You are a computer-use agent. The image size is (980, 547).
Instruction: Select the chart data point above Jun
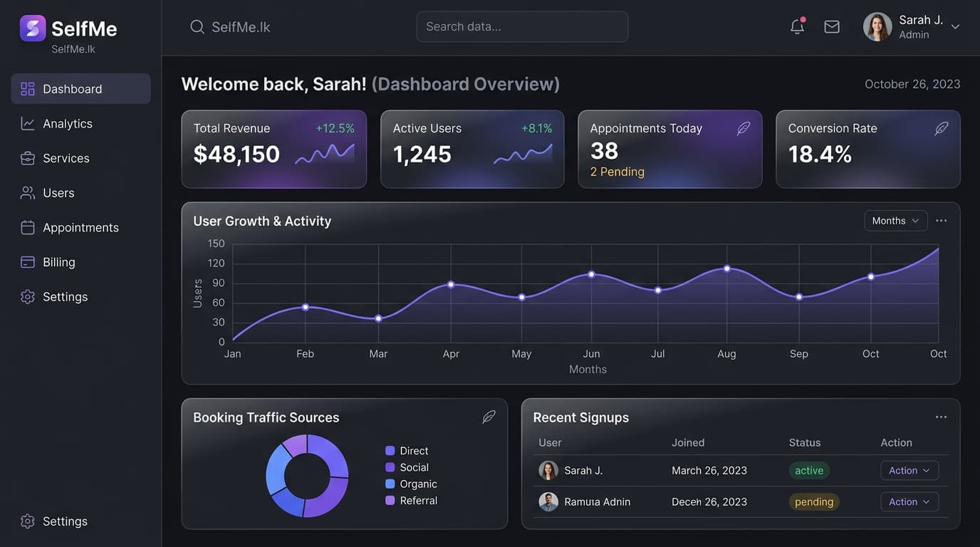coord(591,274)
